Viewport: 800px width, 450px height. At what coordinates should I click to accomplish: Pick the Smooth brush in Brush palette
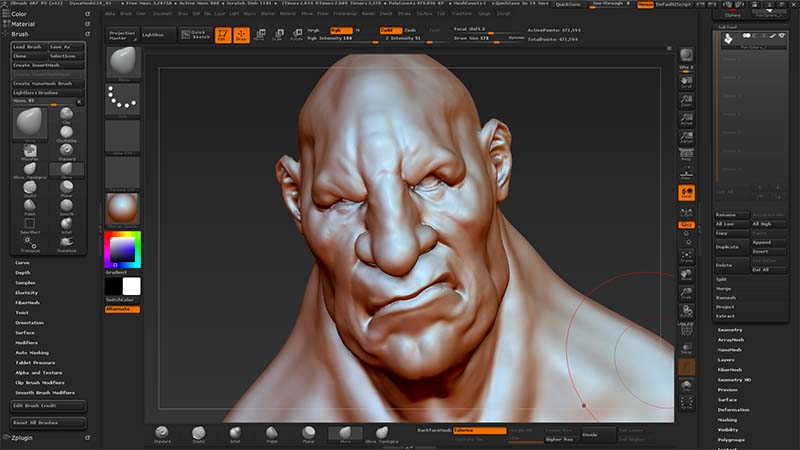[66, 207]
